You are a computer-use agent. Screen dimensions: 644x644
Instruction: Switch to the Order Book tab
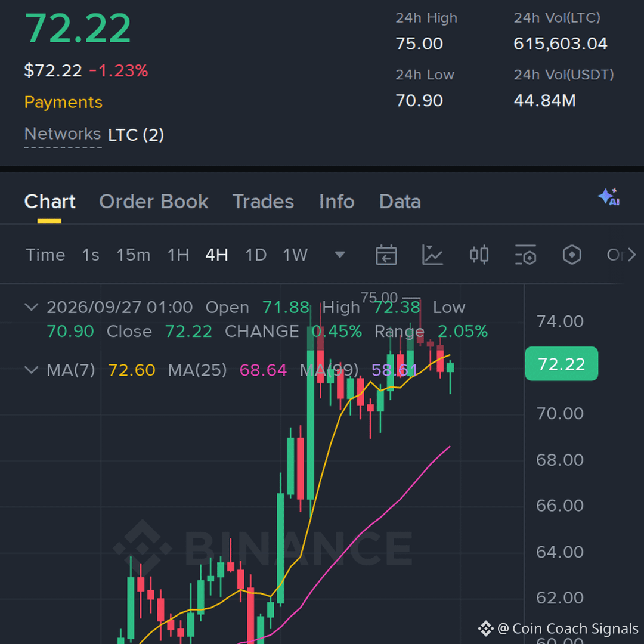pos(154,202)
